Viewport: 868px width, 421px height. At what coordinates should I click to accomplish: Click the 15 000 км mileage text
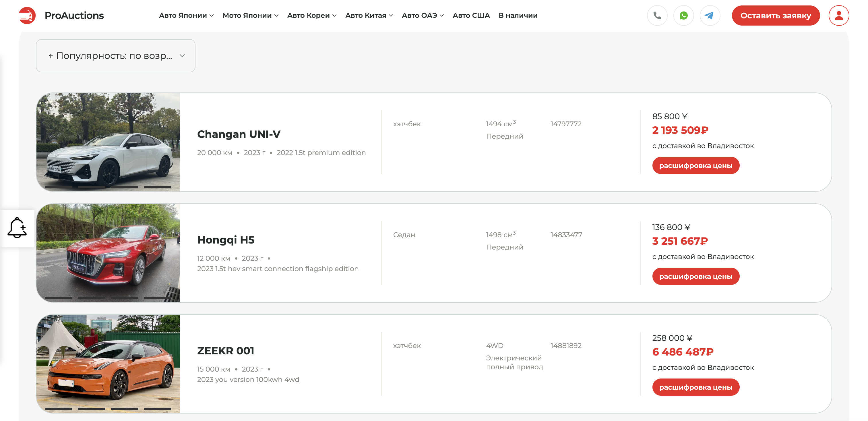coord(214,369)
